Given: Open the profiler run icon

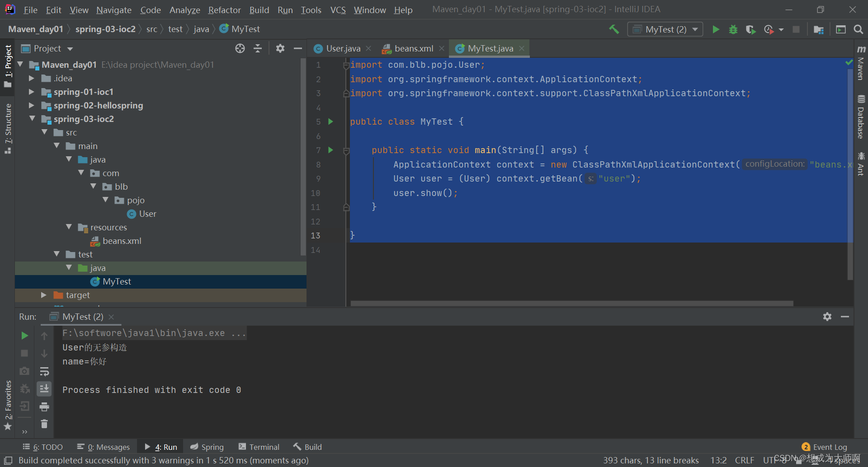Looking at the screenshot, I should point(769,29).
